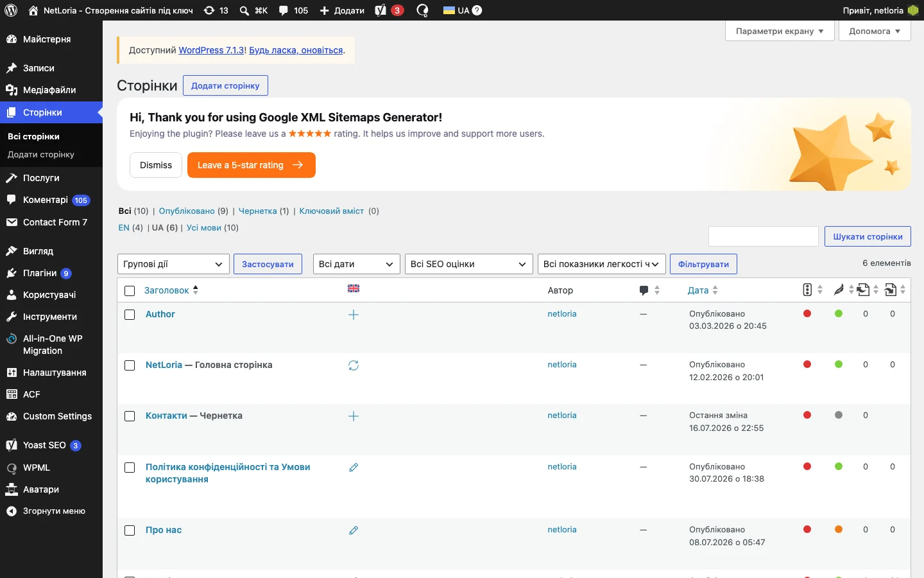Tick the select-all checkbox in table header
The image size is (924, 578).
130,291
